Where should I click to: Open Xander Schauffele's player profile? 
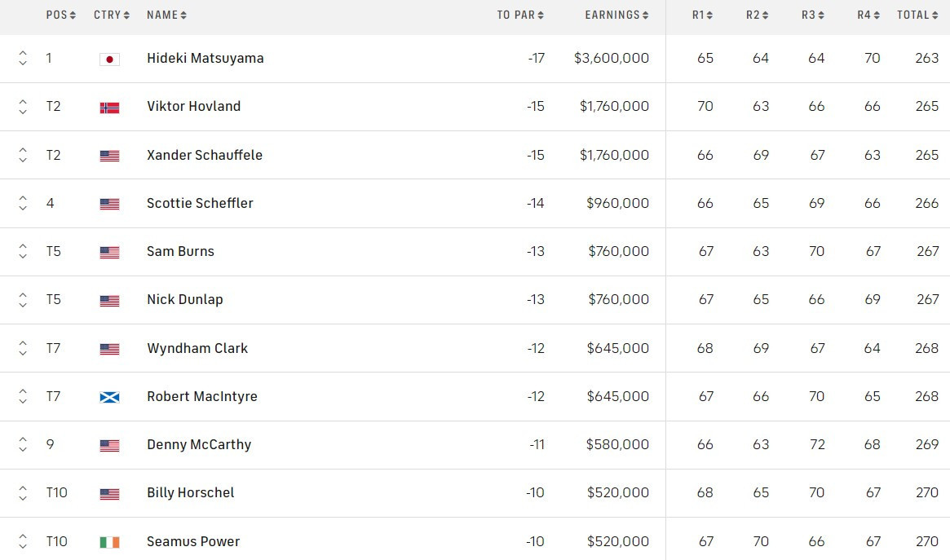(205, 155)
